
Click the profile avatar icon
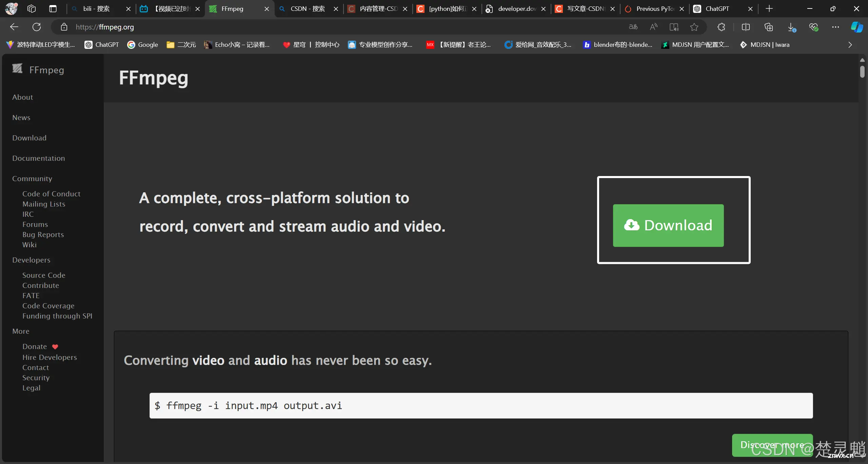pyautogui.click(x=11, y=8)
